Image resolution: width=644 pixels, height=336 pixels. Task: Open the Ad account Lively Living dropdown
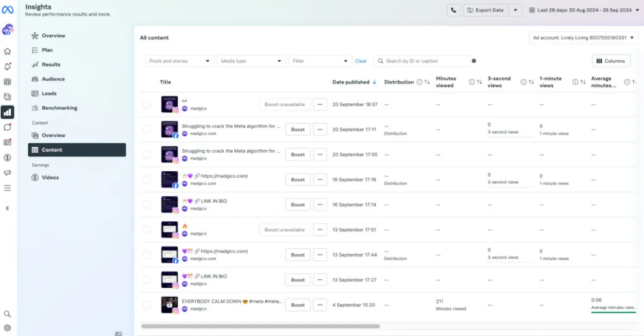pyautogui.click(x=583, y=38)
